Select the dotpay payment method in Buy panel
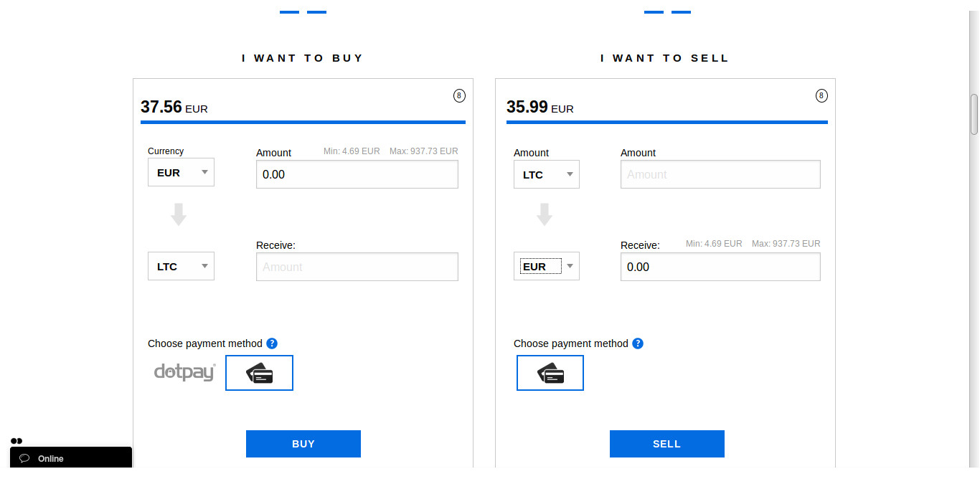Screen dimensions: 980x479 (x=185, y=372)
